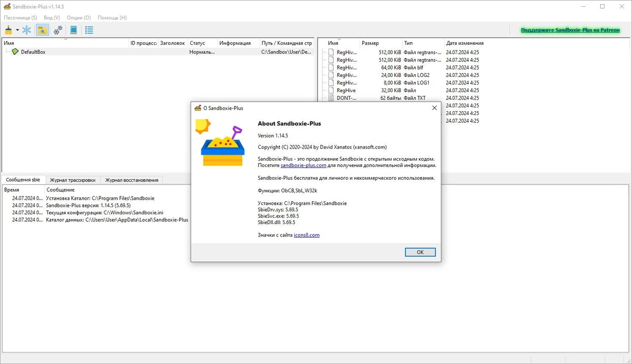Sort files by the Размер column header
The width and height of the screenshot is (632, 364).
click(x=381, y=43)
